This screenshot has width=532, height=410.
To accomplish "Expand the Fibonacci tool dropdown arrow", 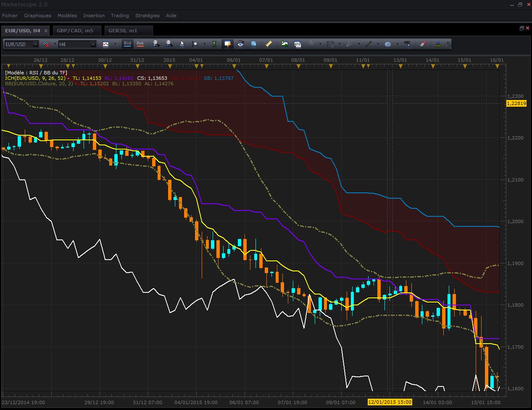I will coord(340,44).
